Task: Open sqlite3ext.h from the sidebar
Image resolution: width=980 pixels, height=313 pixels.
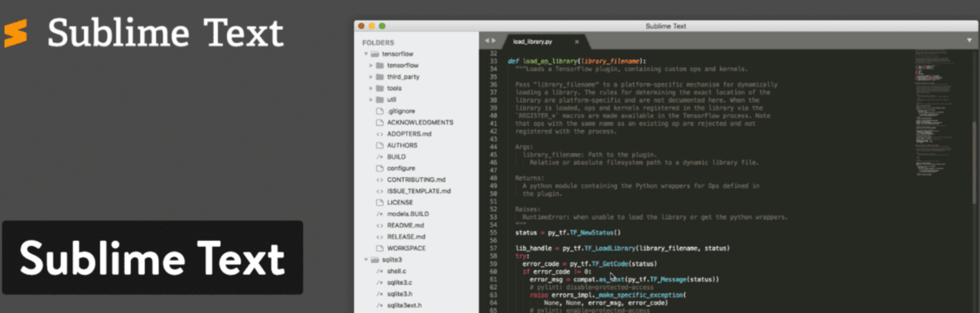Action: click(x=404, y=305)
